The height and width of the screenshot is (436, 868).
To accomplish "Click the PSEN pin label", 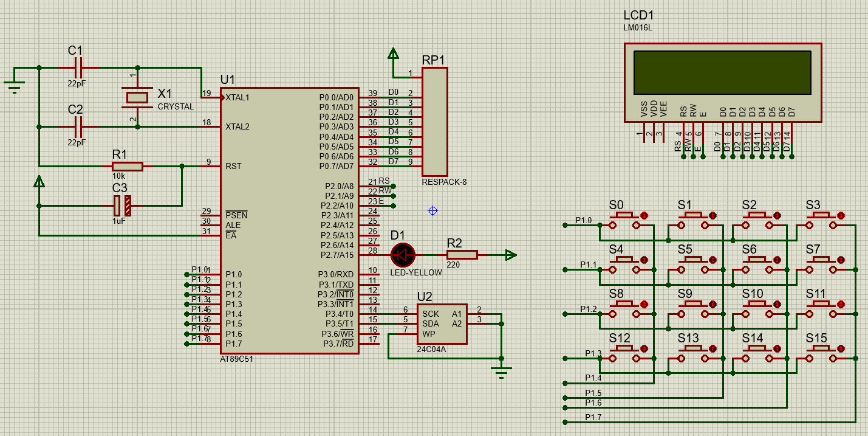I will pyautogui.click(x=236, y=215).
